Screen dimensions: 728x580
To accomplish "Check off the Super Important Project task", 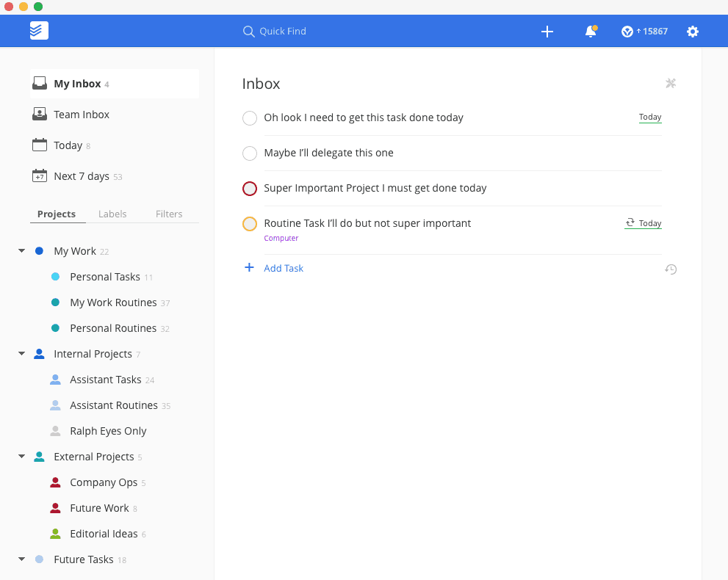I will (x=250, y=189).
